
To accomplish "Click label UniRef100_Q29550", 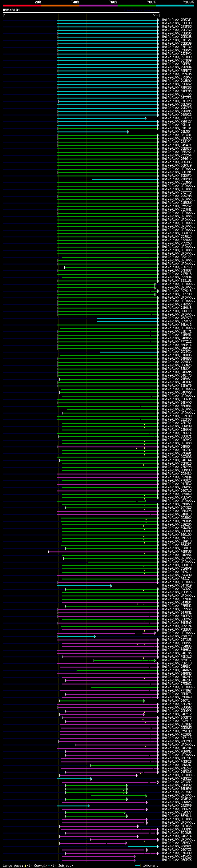I will click(177, 609).
